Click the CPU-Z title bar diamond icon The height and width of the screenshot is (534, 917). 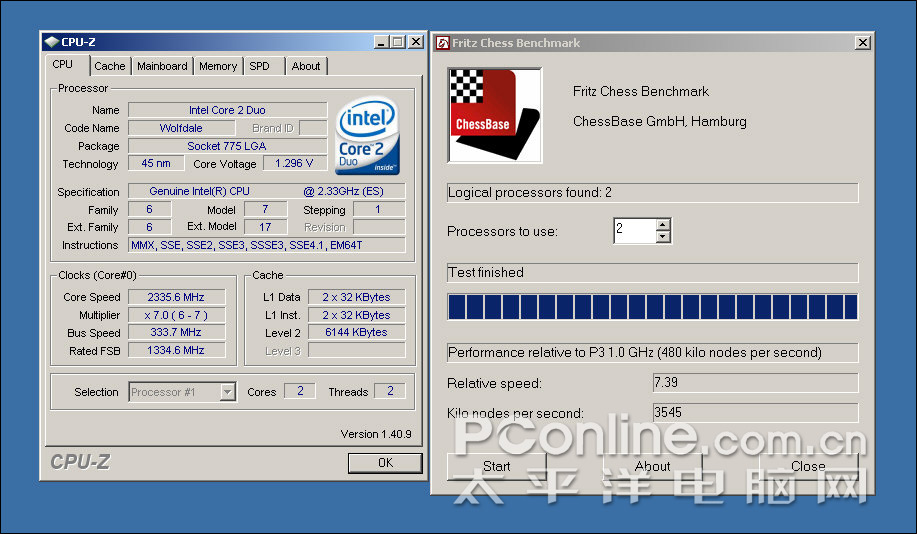pyautogui.click(x=51, y=42)
